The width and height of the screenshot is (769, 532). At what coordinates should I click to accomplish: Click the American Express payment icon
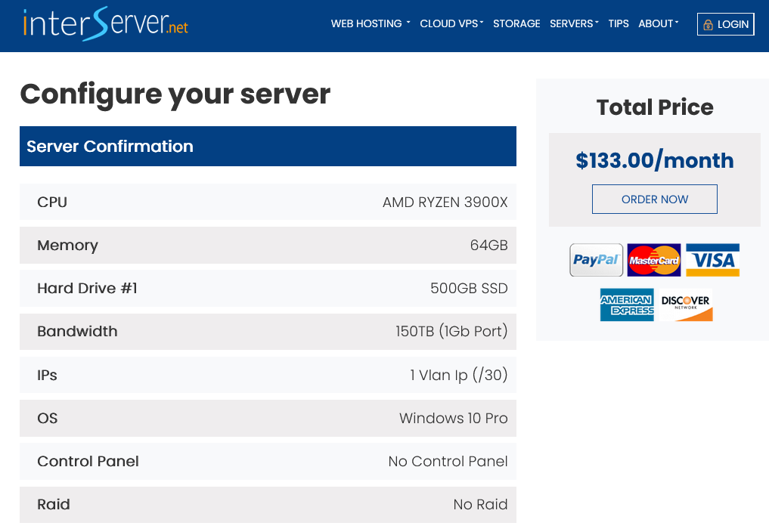[627, 305]
